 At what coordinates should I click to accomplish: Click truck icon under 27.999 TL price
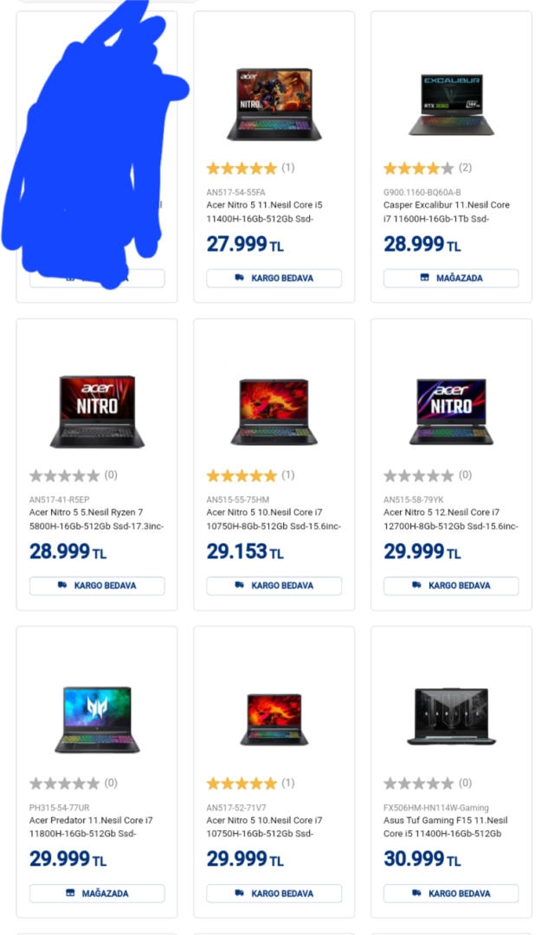click(239, 277)
